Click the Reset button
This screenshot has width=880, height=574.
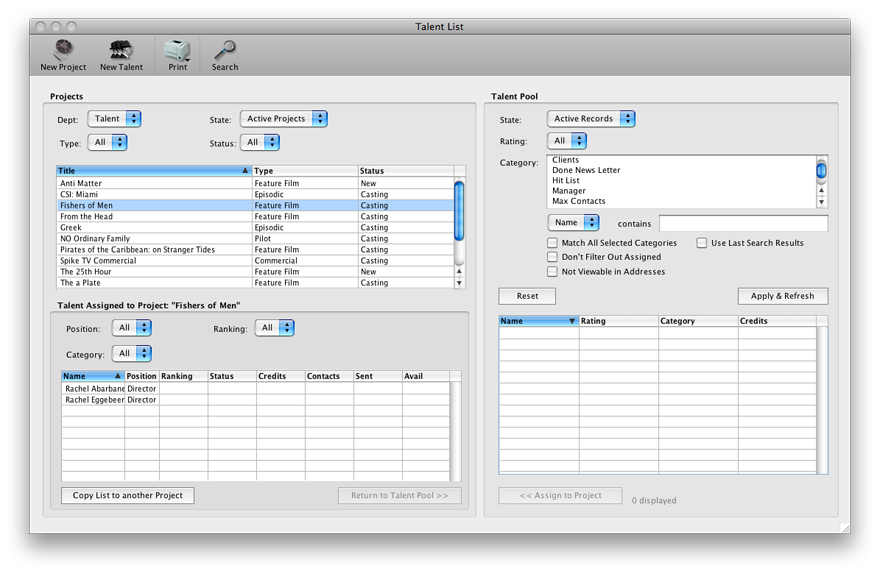pyautogui.click(x=527, y=296)
